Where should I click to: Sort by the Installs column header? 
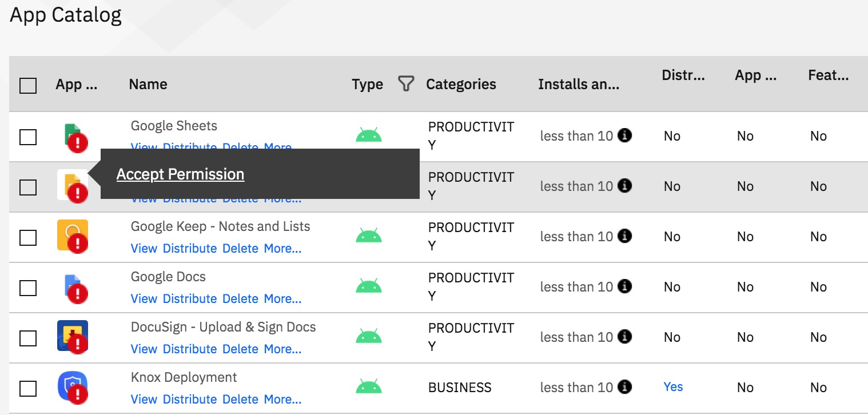point(579,84)
